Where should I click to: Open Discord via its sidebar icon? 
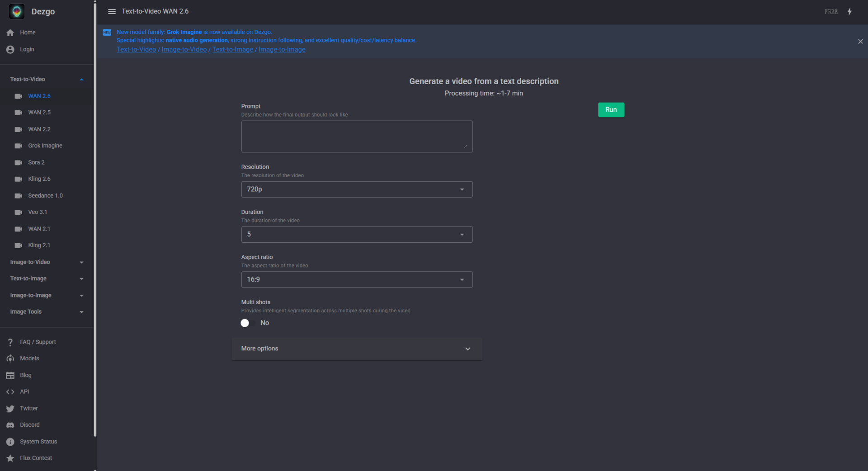coord(10,425)
